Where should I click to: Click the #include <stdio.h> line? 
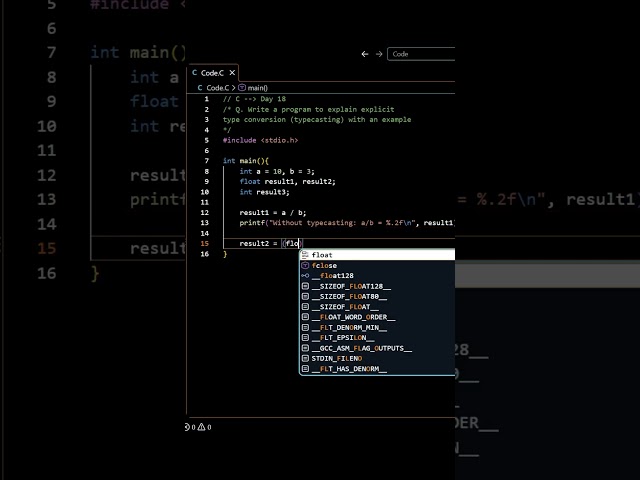coord(260,140)
